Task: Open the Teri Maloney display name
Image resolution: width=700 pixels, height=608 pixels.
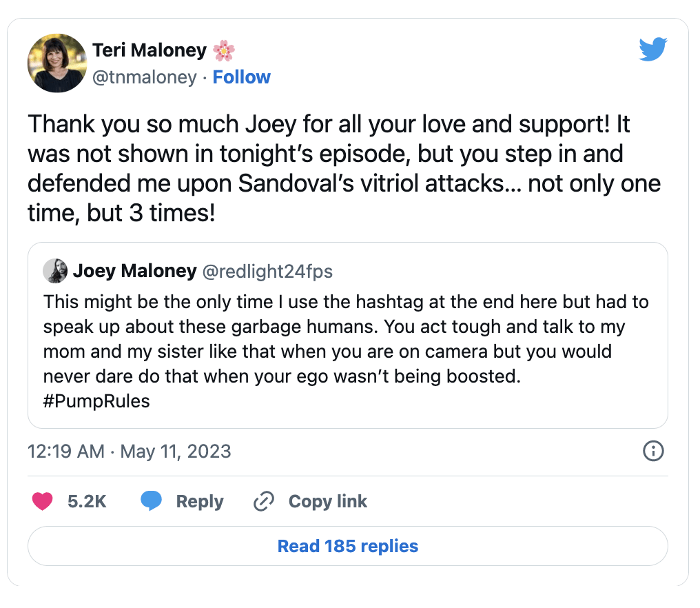Action: (x=150, y=50)
